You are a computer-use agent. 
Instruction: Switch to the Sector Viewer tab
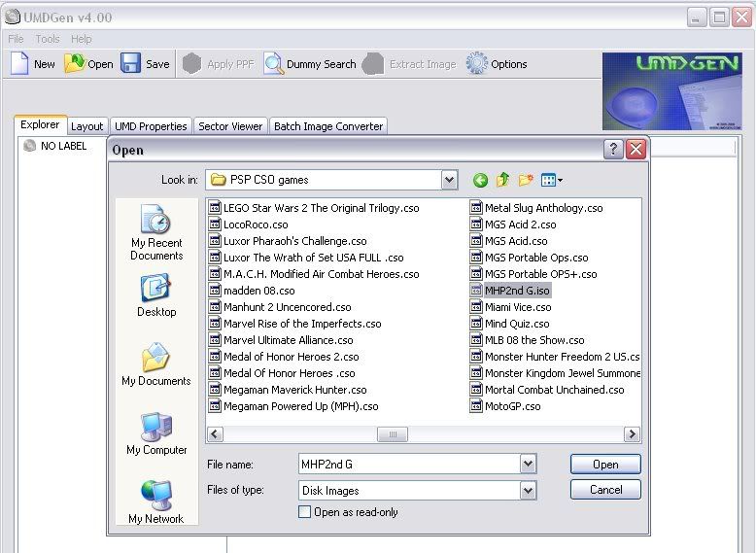point(230,126)
